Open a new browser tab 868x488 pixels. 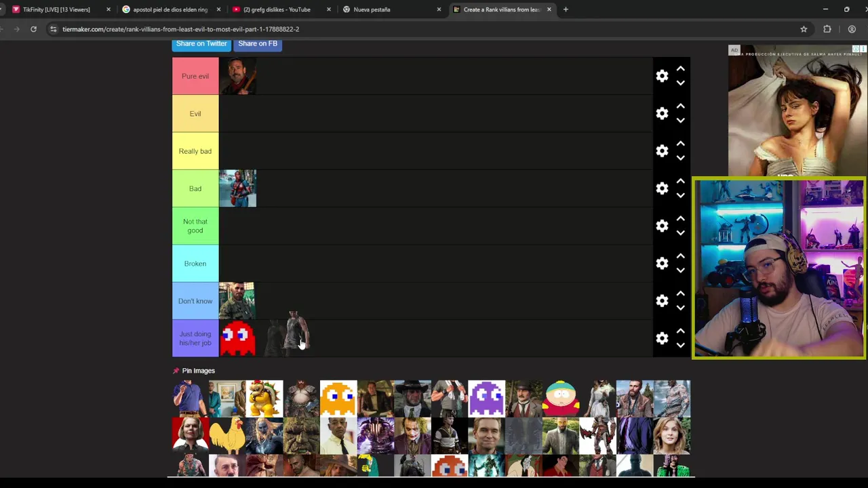566,9
